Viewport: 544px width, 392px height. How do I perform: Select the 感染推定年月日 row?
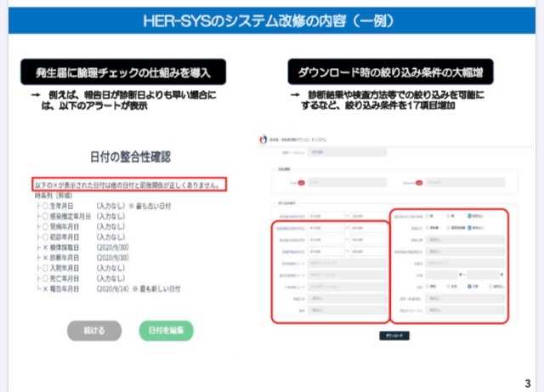click(x=81, y=216)
